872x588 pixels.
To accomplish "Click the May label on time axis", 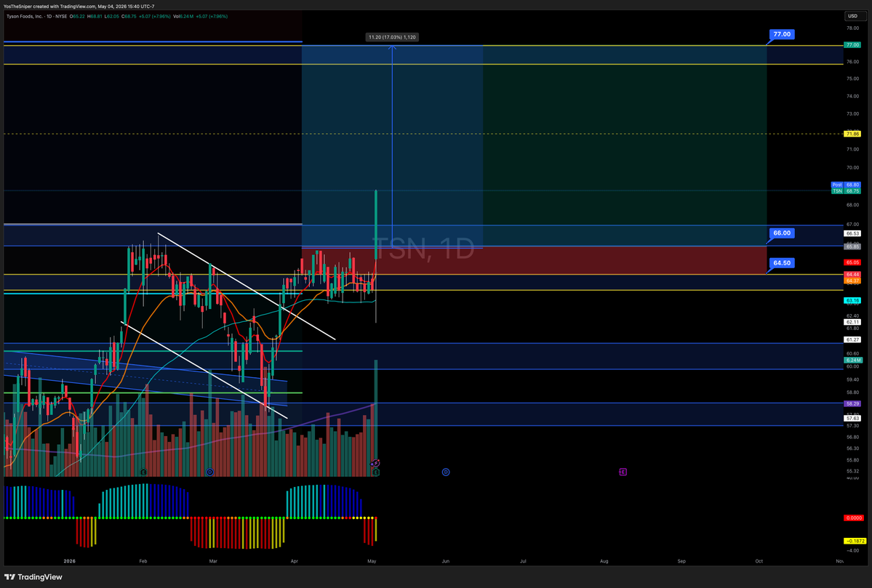I will point(372,561).
